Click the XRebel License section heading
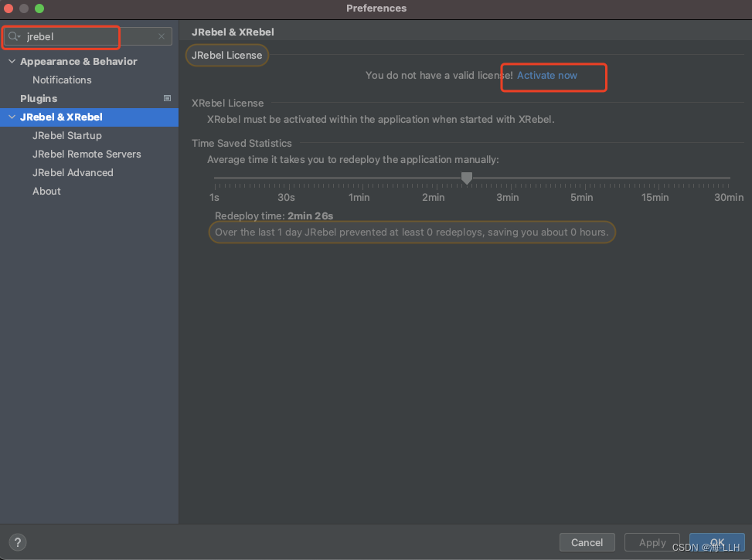 (x=228, y=103)
